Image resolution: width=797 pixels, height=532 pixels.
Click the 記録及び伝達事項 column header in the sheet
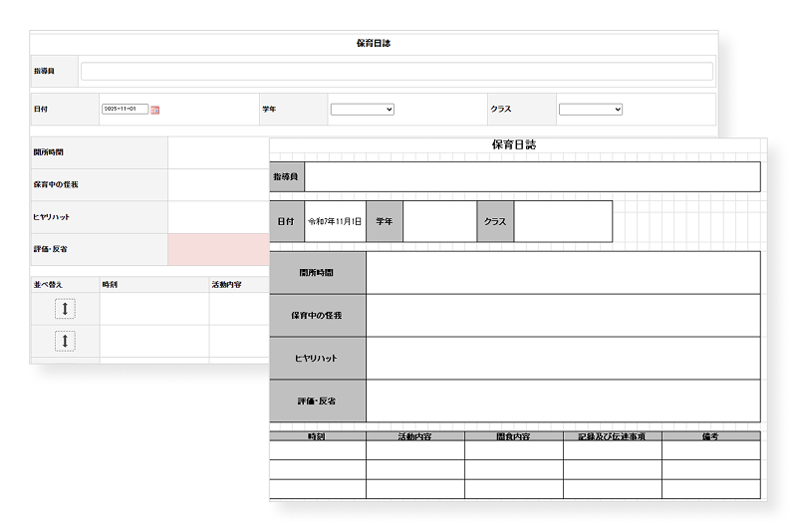612,436
